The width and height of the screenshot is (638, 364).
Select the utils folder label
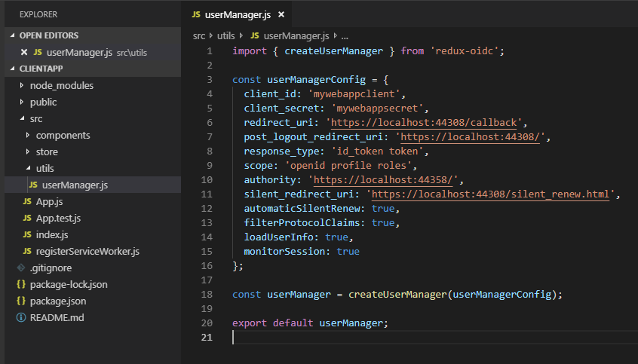pyautogui.click(x=44, y=168)
